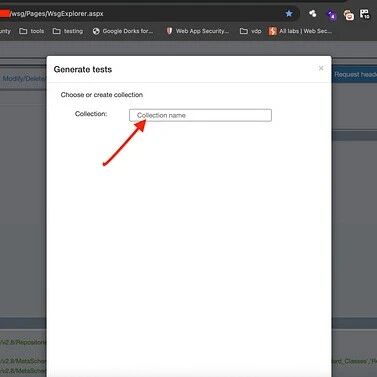
Task: Click the Generate tests dialog title
Action: [x=83, y=69]
